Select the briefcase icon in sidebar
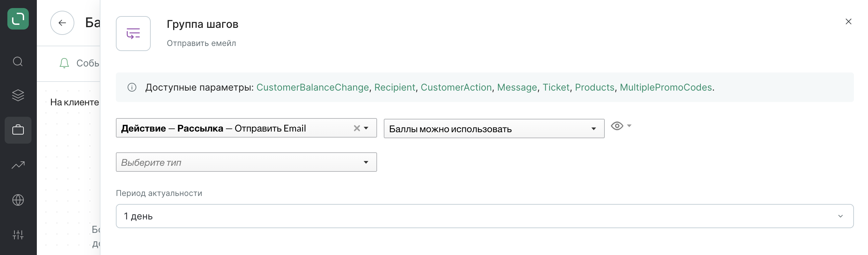Image resolution: width=868 pixels, height=255 pixels. click(x=18, y=130)
